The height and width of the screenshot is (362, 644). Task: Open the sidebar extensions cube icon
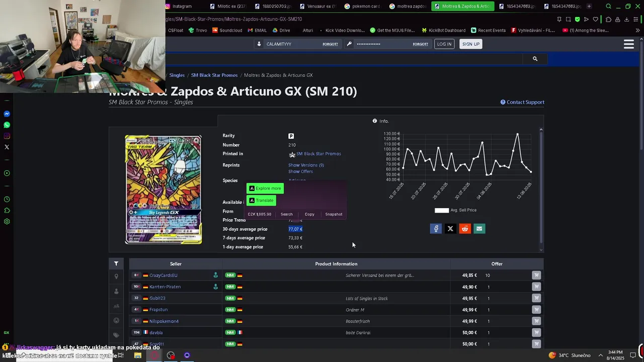(x=7, y=211)
